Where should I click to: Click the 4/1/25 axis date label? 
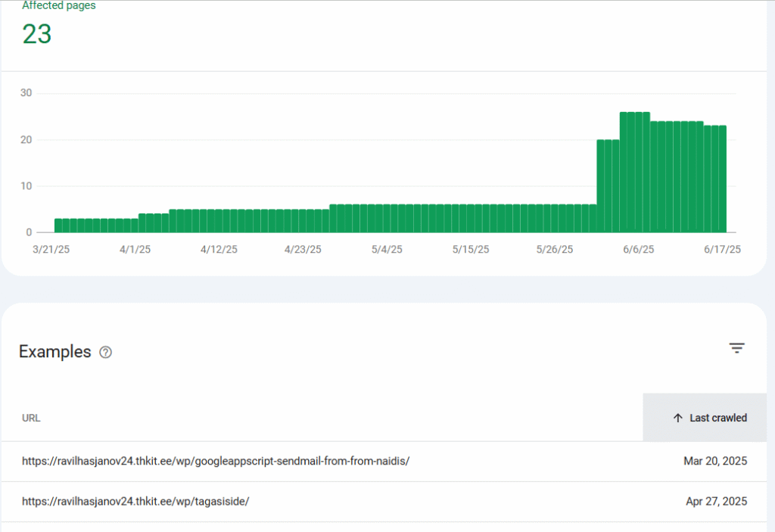[x=135, y=249]
